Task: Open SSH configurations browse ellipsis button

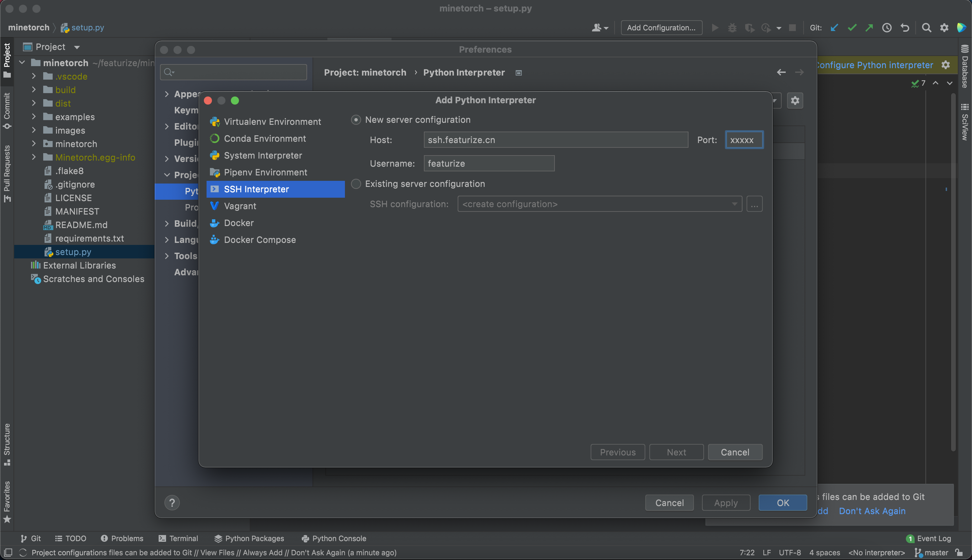Action: [754, 204]
